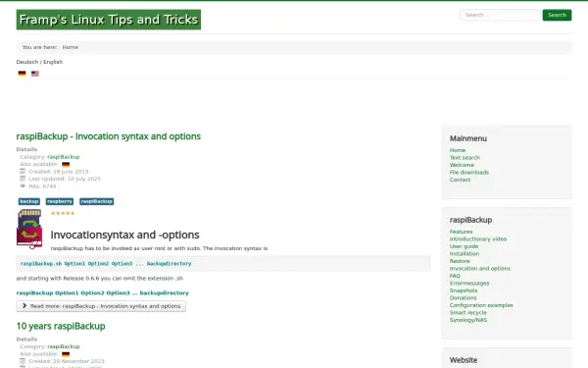Screen dimensions: 588x368
Task: Select the backup tag
Action: [29, 201]
